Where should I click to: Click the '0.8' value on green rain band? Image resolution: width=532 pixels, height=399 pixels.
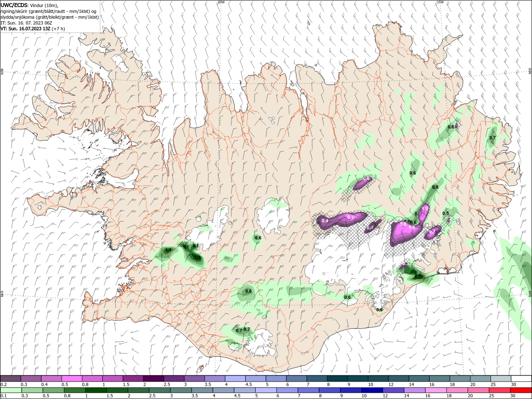pos(435,187)
